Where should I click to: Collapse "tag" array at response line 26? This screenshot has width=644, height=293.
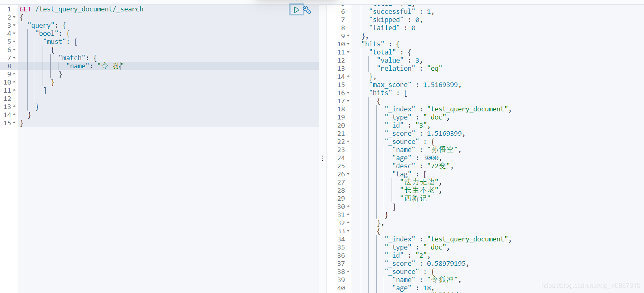[x=348, y=174]
